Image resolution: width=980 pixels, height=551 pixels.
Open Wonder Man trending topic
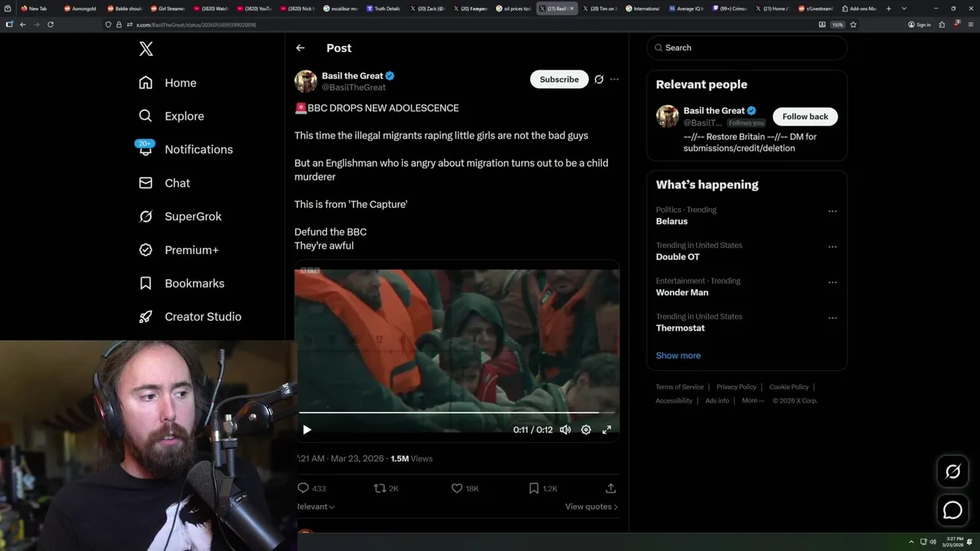click(x=681, y=292)
